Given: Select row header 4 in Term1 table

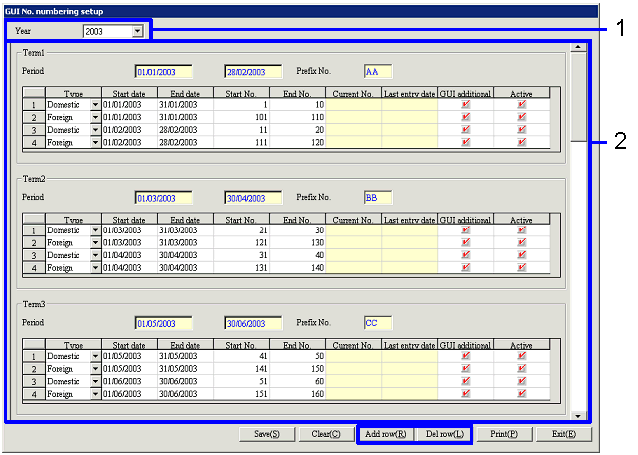Looking at the screenshot, I should pyautogui.click(x=34, y=143).
